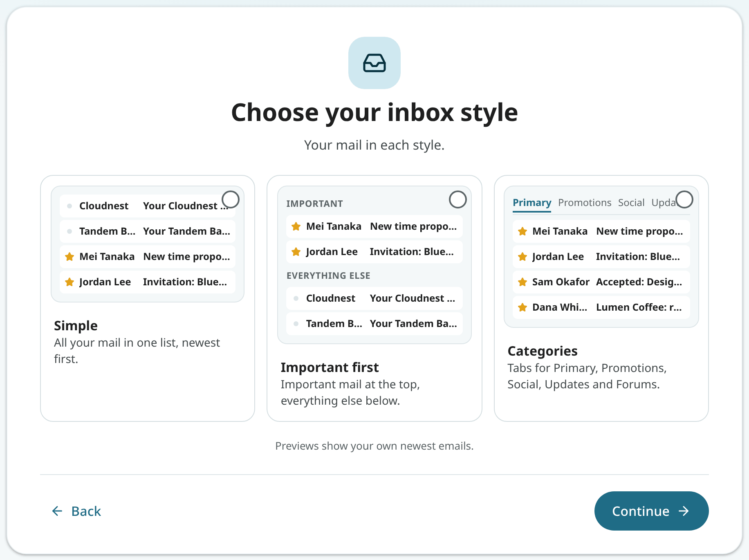
Task: Click the star beside Sam Okafor
Action: (523, 282)
